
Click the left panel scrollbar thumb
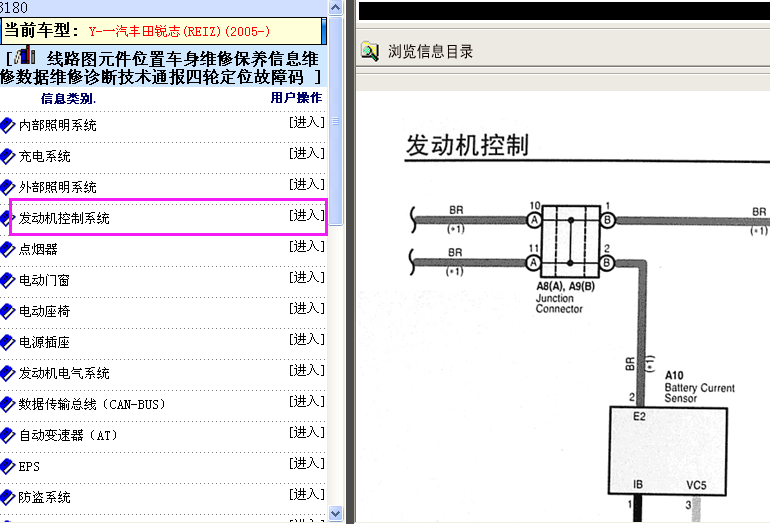coord(335,121)
